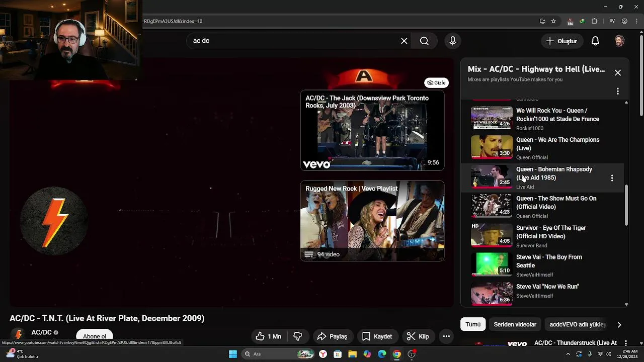Click install app icon in address bar
Viewport: 644px width, 362px height.
pyautogui.click(x=542, y=21)
